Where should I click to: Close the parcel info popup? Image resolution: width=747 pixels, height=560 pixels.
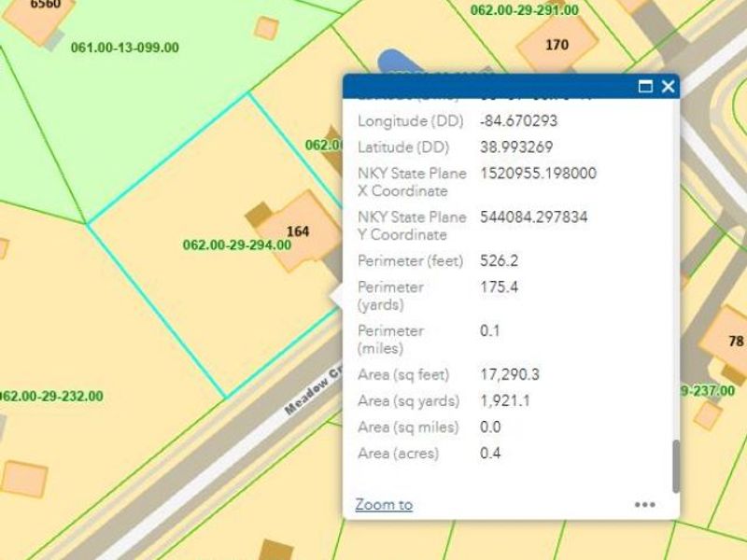click(x=668, y=87)
